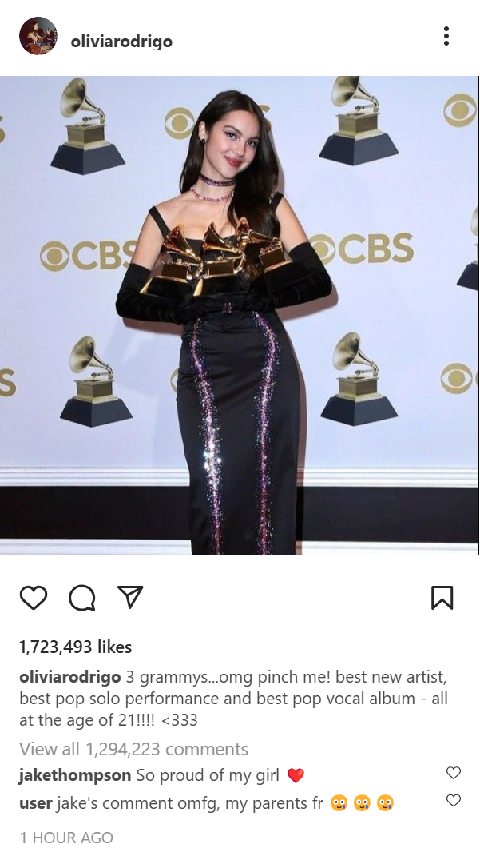Share the post via paper plane icon

[x=130, y=597]
